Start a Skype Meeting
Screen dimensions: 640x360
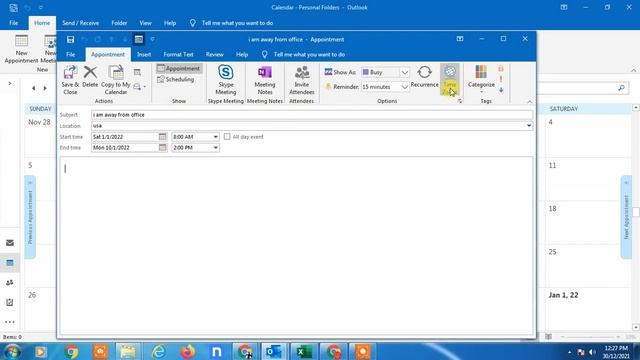226,80
